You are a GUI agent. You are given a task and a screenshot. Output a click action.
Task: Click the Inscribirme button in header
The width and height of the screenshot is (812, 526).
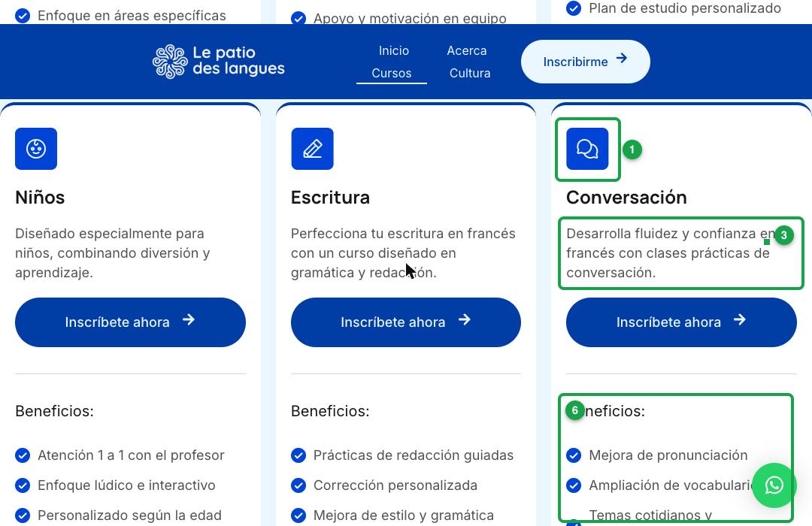(585, 62)
